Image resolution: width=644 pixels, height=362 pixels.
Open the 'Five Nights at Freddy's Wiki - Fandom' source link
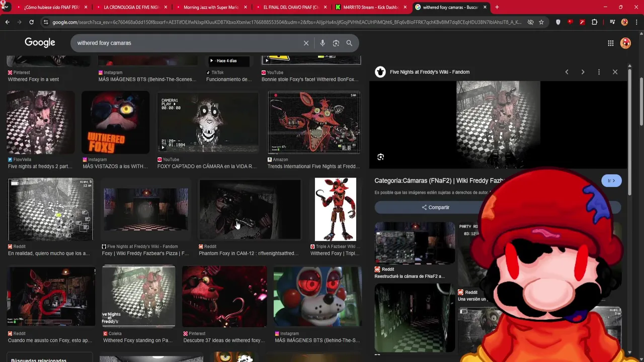[429, 72]
